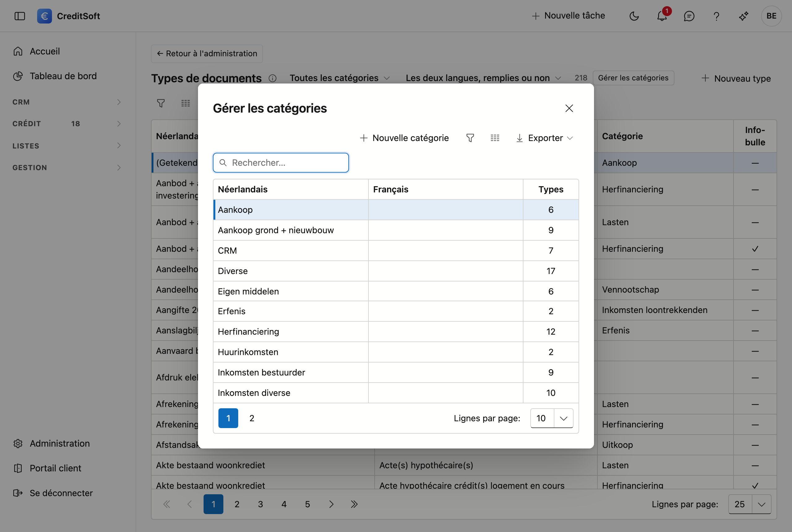This screenshot has width=792, height=532.
Task: Open dialog rows per page dropdown
Action: (x=552, y=418)
